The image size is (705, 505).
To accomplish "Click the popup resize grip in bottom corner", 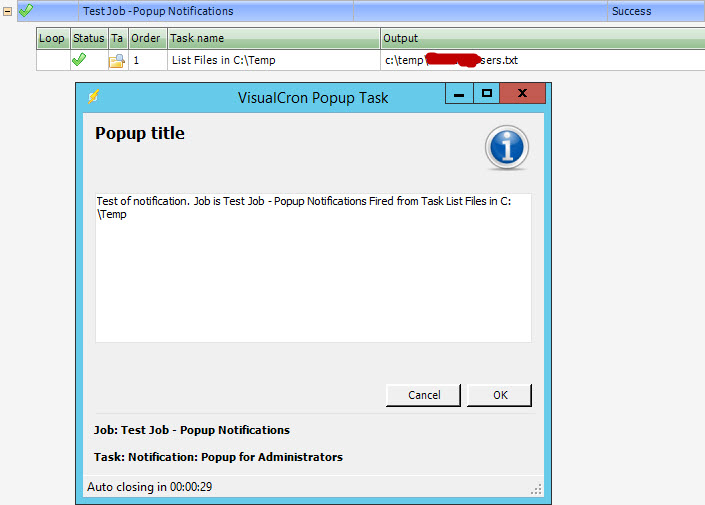I will coord(536,490).
